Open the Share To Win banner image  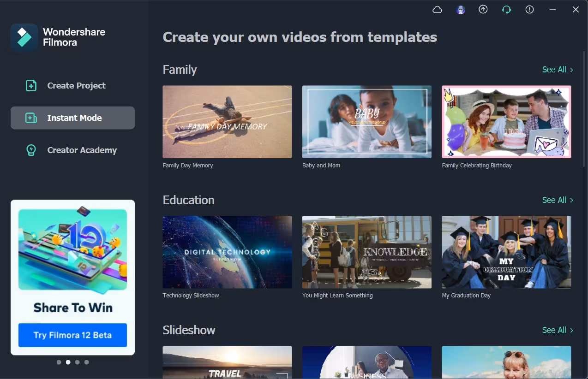(x=72, y=249)
